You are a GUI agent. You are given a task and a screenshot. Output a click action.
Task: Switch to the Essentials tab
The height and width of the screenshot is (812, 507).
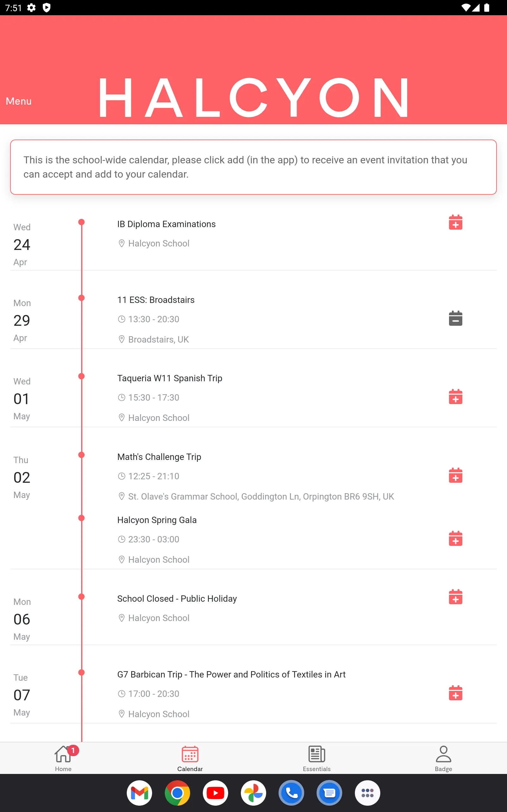click(317, 758)
